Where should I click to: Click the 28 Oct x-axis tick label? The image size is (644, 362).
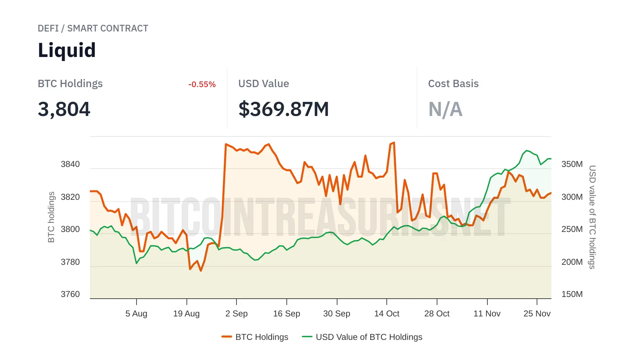click(437, 314)
